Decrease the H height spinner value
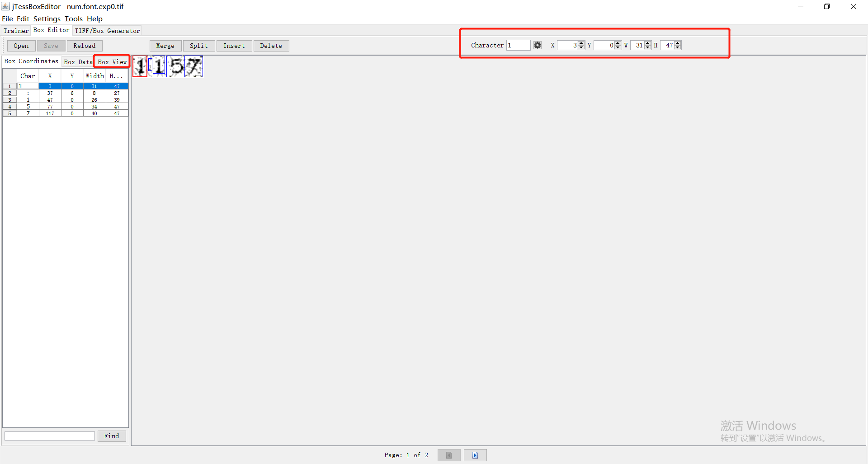Screen dimensions: 868x464 pos(678,47)
